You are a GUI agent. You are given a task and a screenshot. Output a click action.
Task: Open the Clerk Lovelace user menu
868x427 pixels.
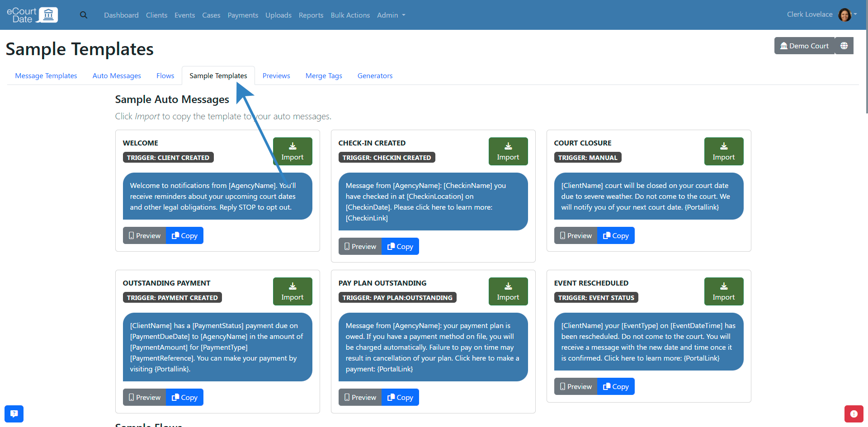pyautogui.click(x=822, y=14)
